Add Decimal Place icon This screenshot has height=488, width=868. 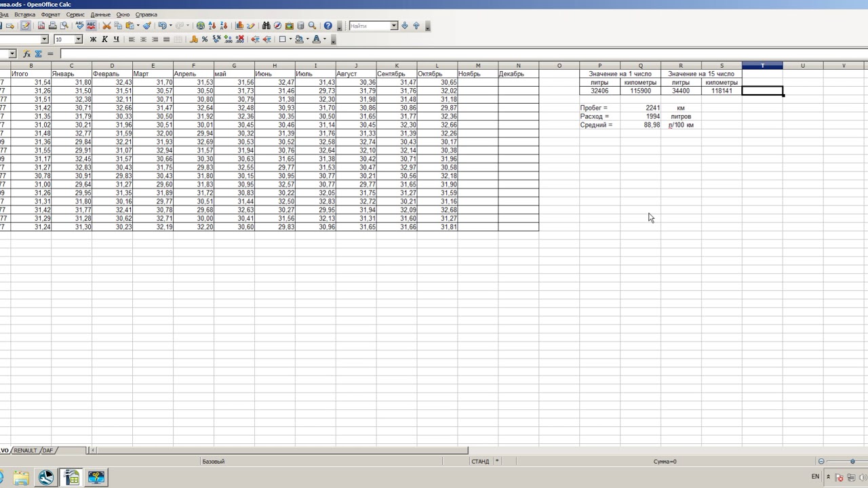(x=228, y=39)
